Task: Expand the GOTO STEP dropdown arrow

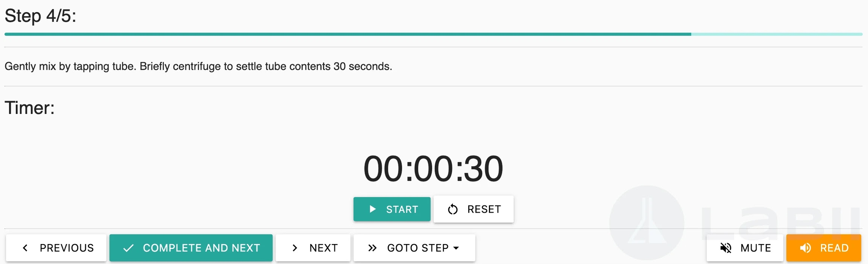Action: click(456, 248)
